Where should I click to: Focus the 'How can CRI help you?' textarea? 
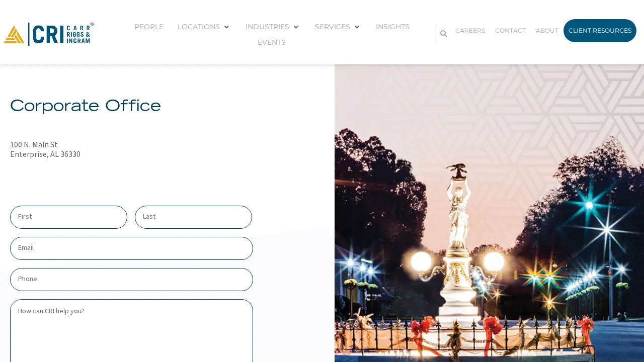(131, 331)
